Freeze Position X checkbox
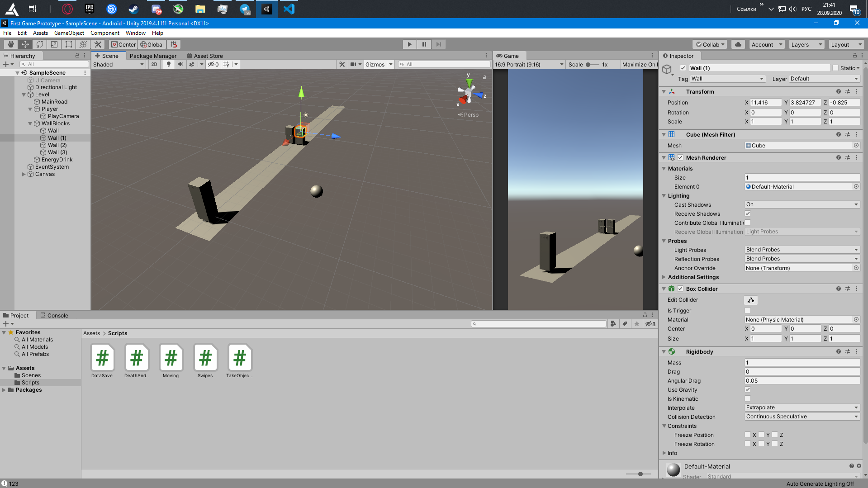Screen dimensions: 868x488 pyautogui.click(x=748, y=435)
